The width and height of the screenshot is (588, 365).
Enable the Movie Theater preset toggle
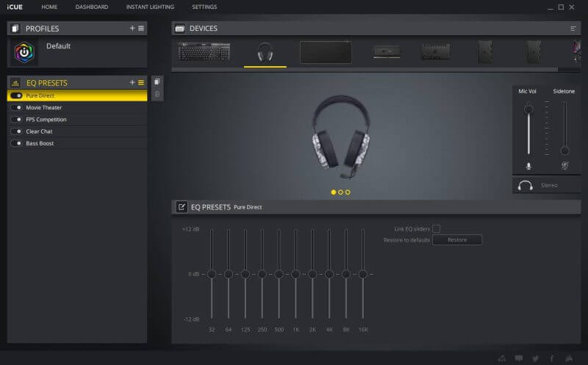[16, 108]
